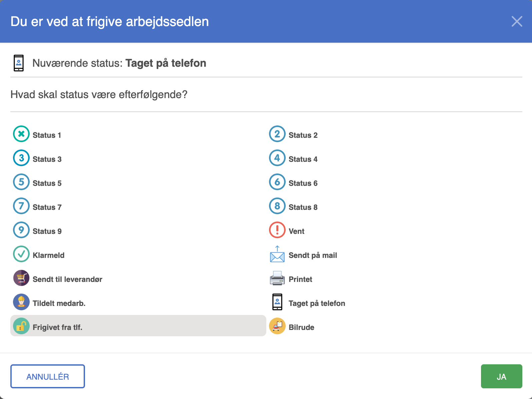Pick the Status 5 label
The width and height of the screenshot is (532, 399).
pyautogui.click(x=47, y=183)
